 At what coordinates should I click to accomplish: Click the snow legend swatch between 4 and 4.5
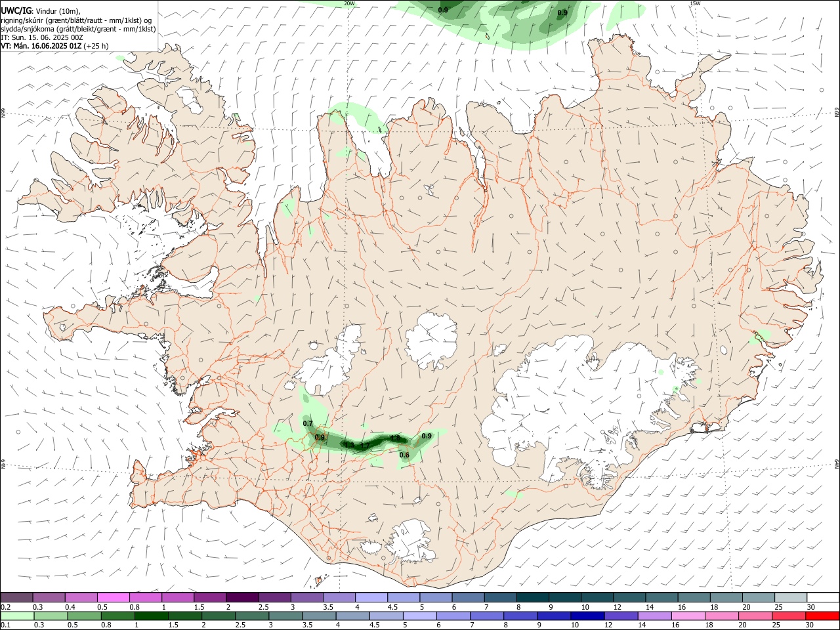pos(370,598)
